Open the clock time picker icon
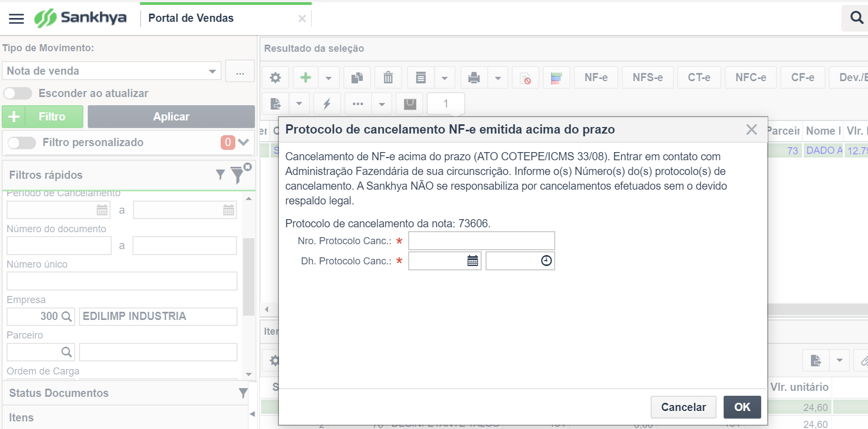Image resolution: width=868 pixels, height=429 pixels. [x=547, y=261]
